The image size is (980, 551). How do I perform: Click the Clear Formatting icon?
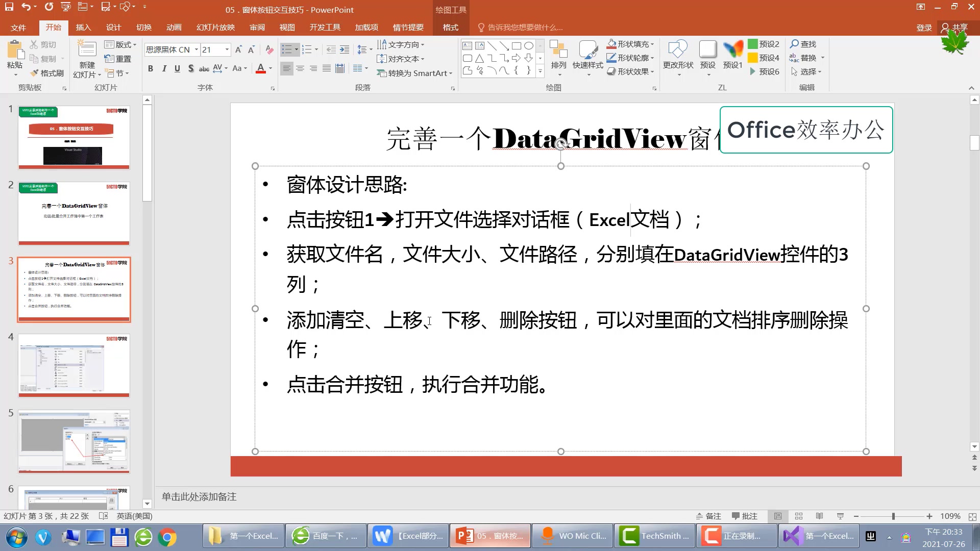tap(269, 49)
